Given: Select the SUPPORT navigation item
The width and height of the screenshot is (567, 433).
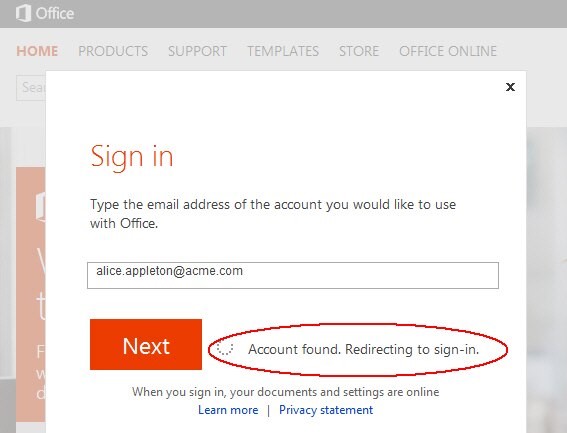Looking at the screenshot, I should coord(197,51).
